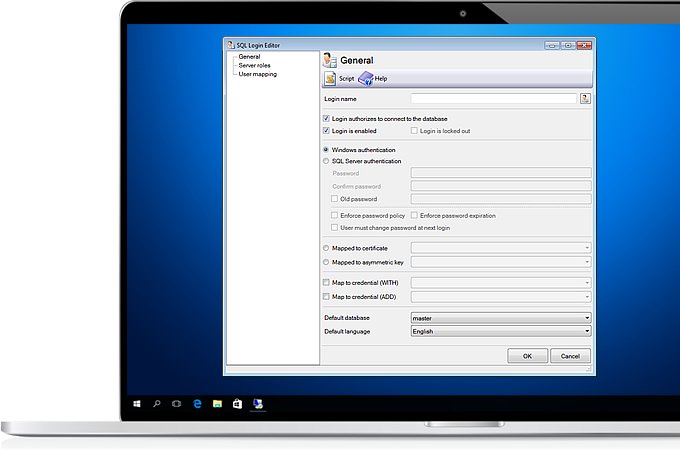Minimize the SQL Login Editor window
Viewport: 680px width, 450px height.
point(552,45)
